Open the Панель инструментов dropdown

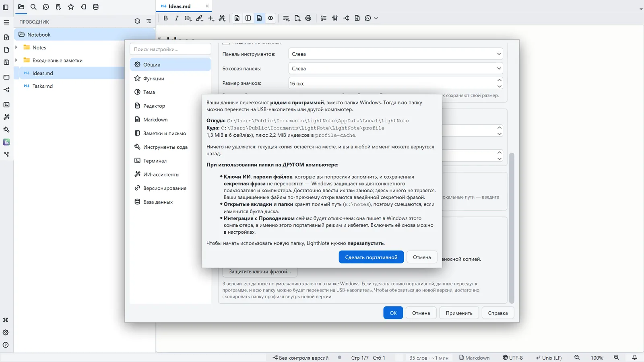tap(396, 54)
